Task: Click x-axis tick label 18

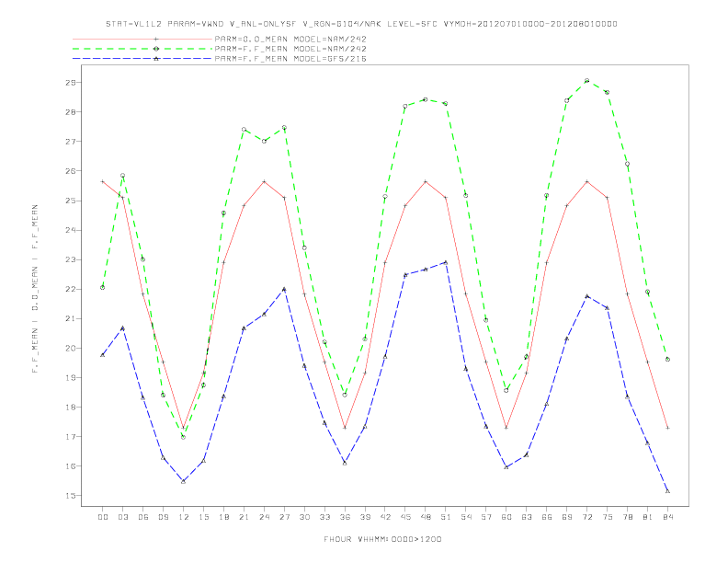Action: [223, 517]
